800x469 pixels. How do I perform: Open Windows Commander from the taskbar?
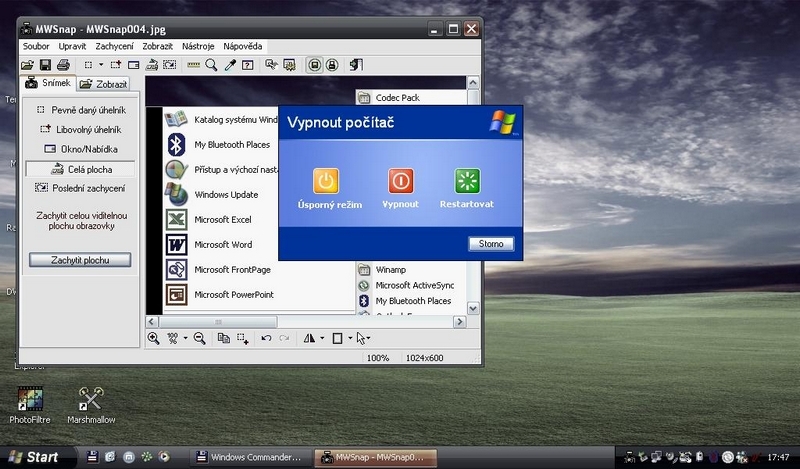coord(247,457)
